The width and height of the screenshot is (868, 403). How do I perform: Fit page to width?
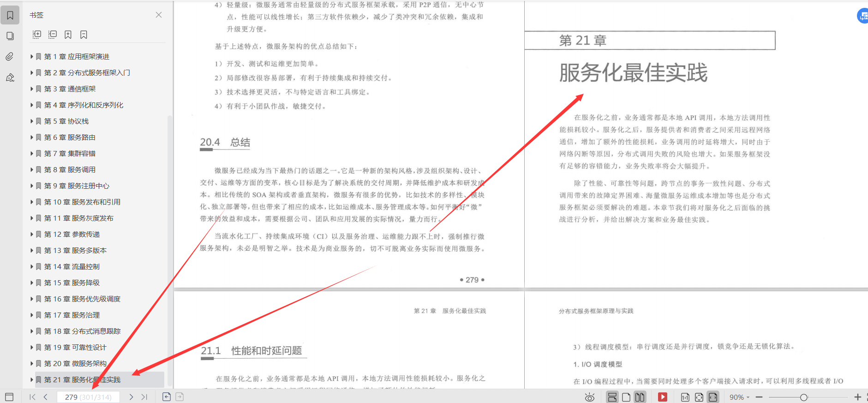pos(713,397)
